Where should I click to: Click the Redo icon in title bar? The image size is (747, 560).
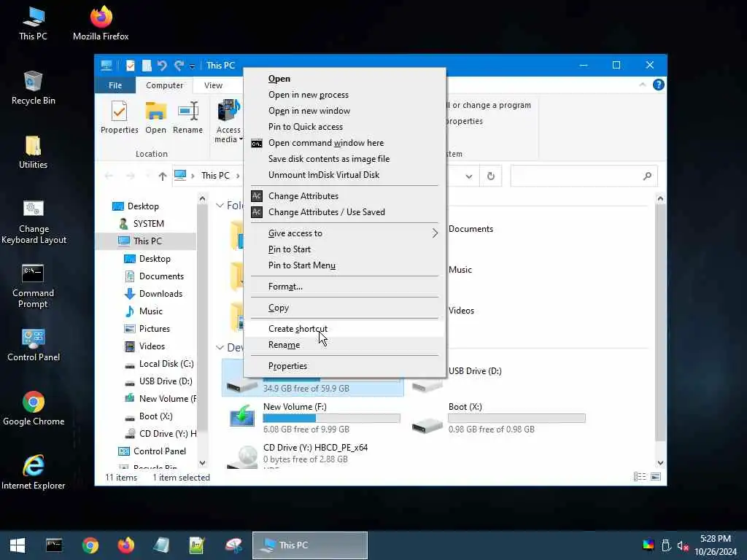tap(179, 65)
